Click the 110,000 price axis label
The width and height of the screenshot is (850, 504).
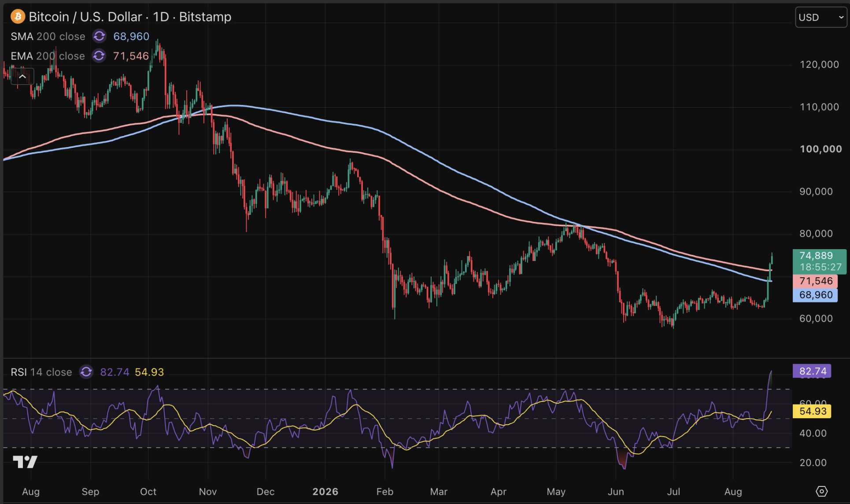point(819,107)
